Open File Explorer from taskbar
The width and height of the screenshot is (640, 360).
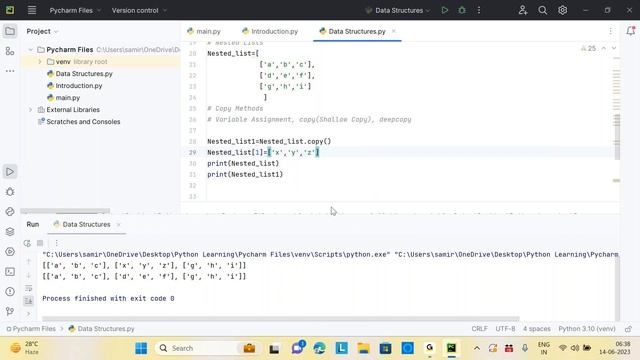pos(363,348)
